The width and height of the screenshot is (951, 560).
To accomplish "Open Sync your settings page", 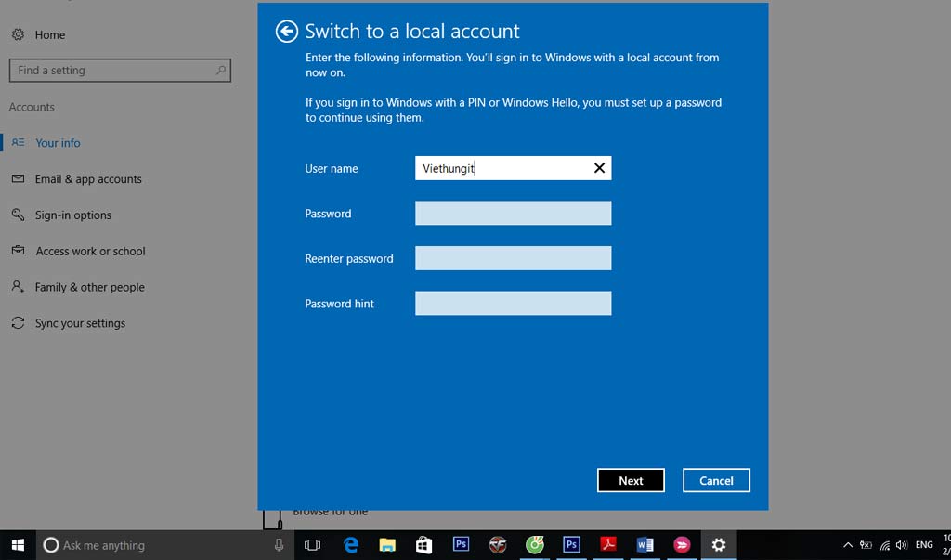I will pos(80,324).
